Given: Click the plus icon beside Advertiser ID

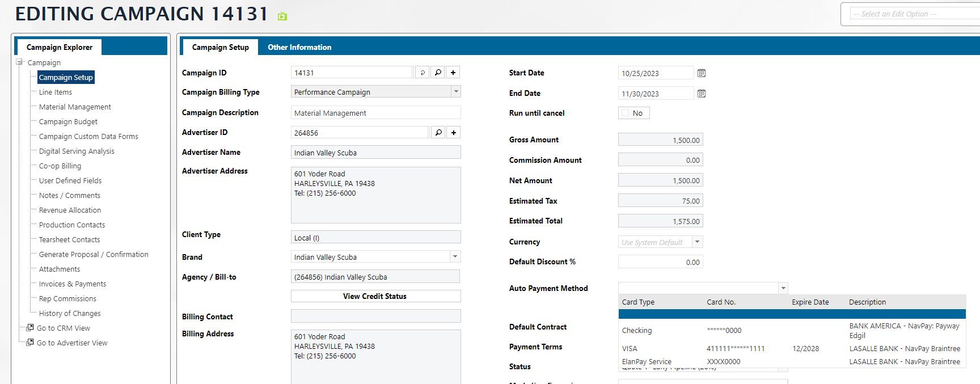Looking at the screenshot, I should point(454,133).
